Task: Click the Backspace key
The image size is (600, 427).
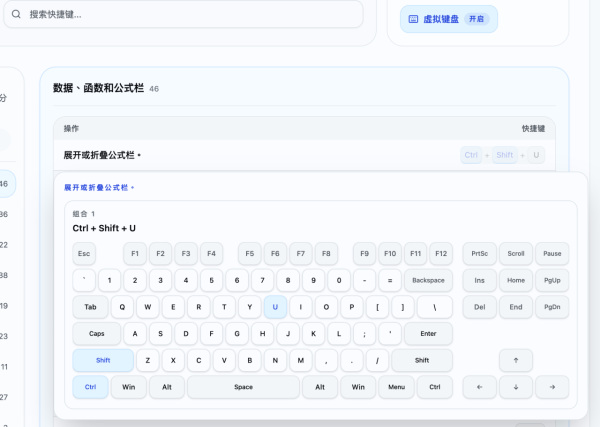Action: (428, 280)
